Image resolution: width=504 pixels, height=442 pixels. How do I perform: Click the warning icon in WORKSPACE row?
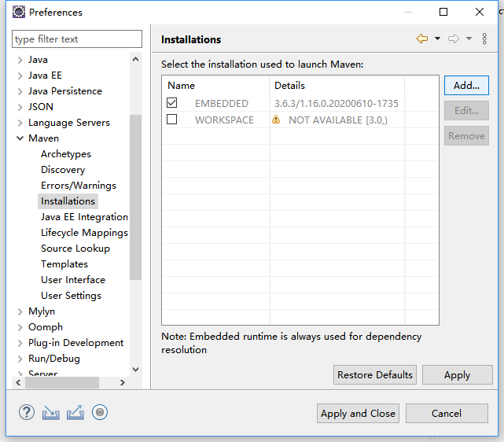tap(276, 120)
